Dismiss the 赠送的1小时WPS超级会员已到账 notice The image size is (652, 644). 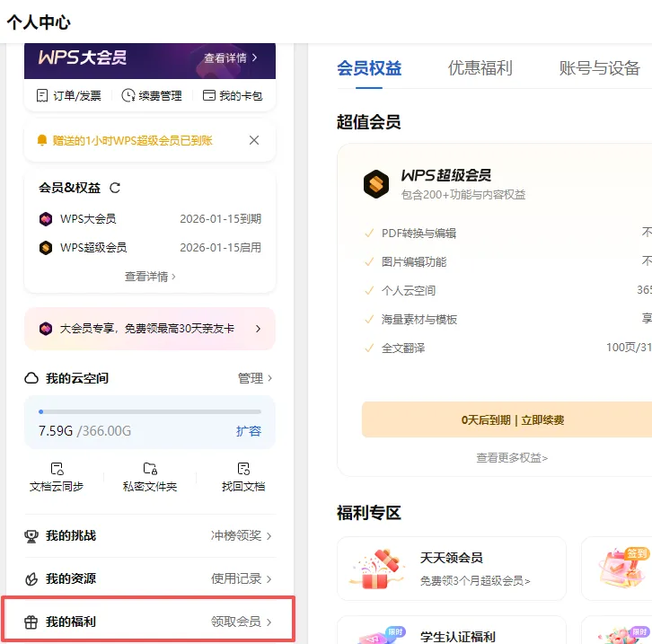tap(254, 140)
